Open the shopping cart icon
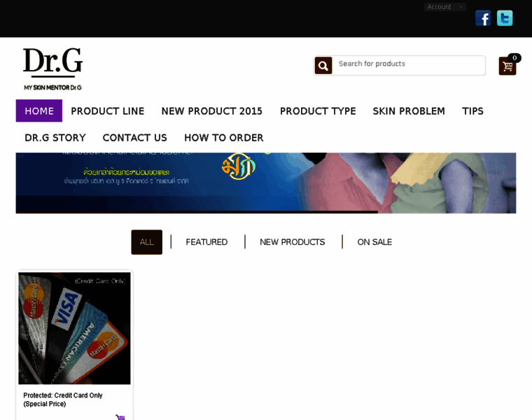The height and width of the screenshot is (420, 532). click(507, 66)
